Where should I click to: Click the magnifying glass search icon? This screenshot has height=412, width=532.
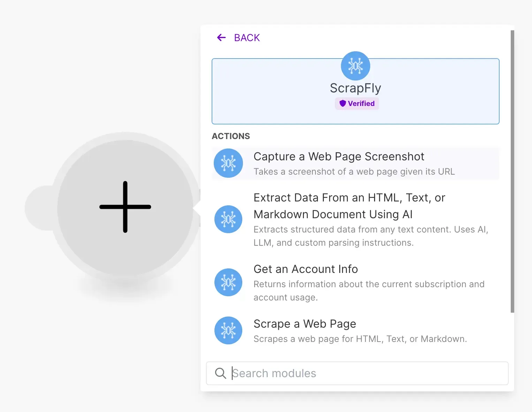click(220, 373)
